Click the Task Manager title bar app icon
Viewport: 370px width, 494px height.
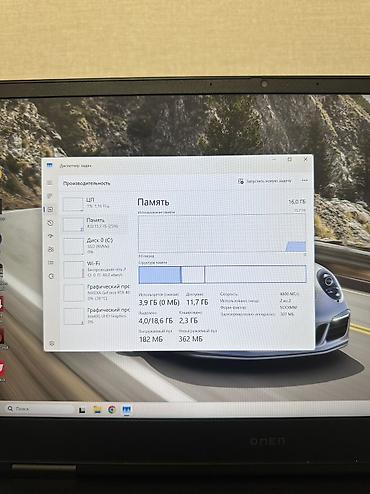coord(50,165)
